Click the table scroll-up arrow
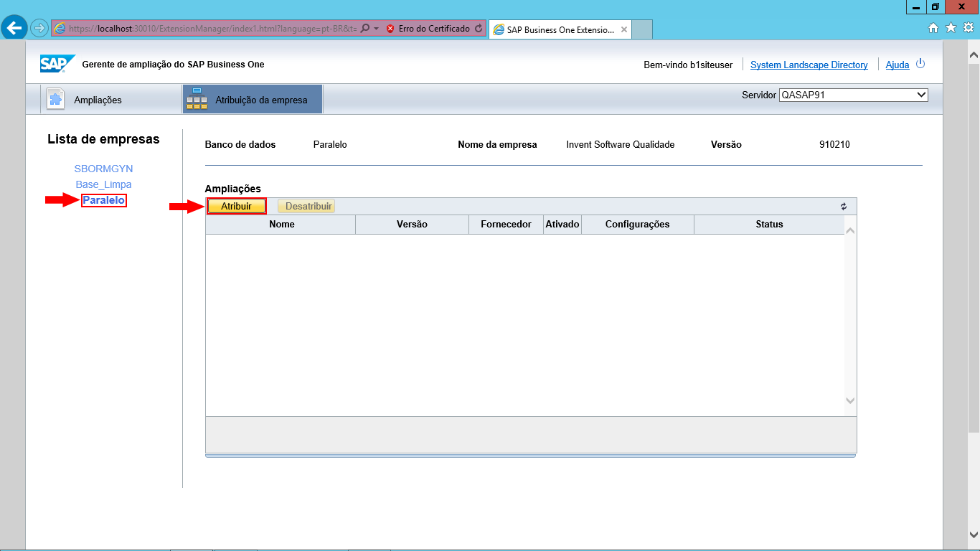This screenshot has width=980, height=551. coord(850,231)
